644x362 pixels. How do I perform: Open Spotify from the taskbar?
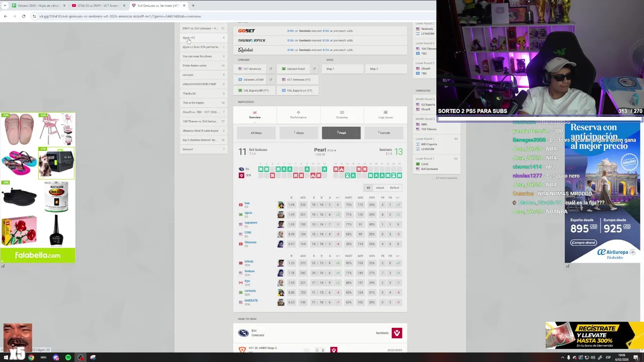pos(68,357)
